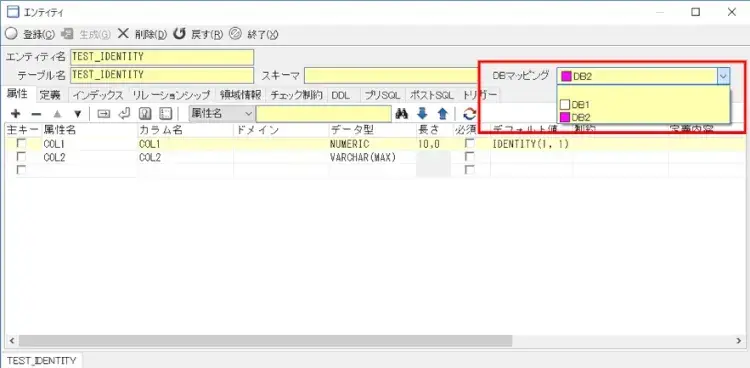Collapse the DBマッピング dropdown arrow

click(x=724, y=76)
